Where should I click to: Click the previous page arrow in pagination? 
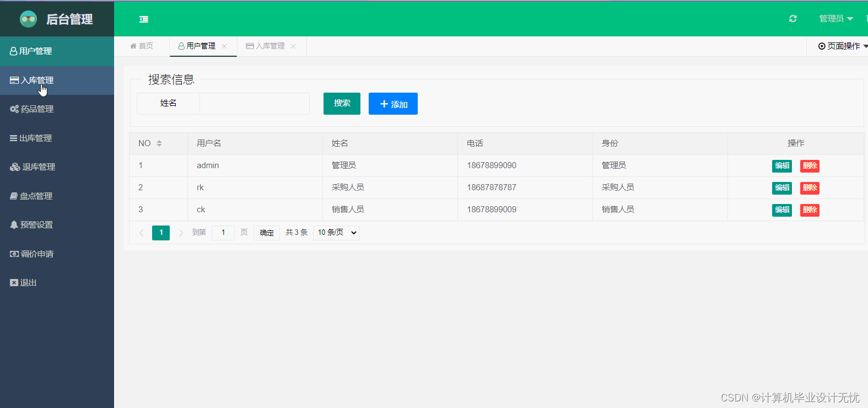click(x=142, y=233)
